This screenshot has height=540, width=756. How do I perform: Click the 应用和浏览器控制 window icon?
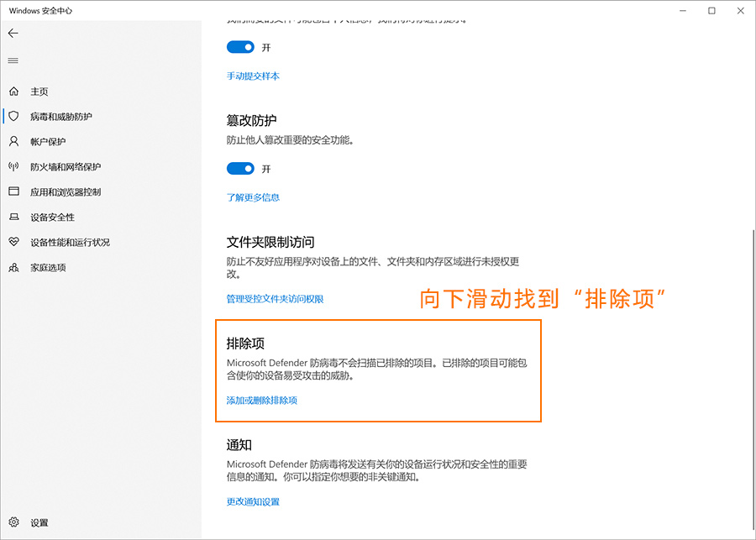13,191
